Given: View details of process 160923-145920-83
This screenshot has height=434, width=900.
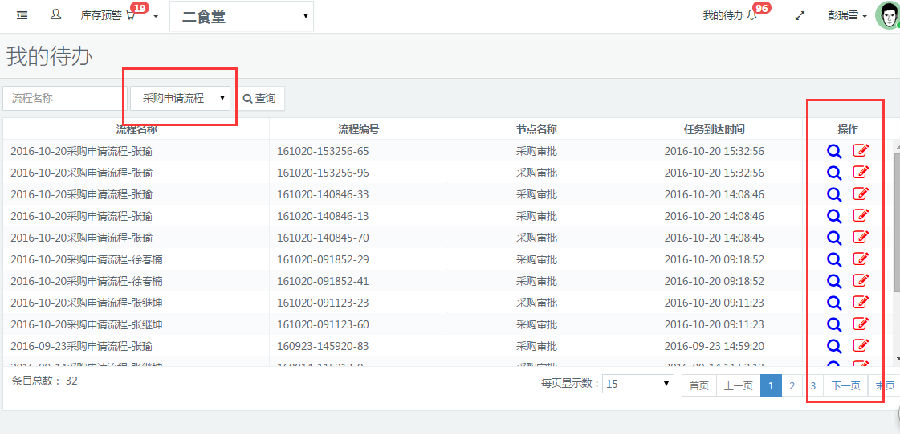Looking at the screenshot, I should tap(833, 345).
